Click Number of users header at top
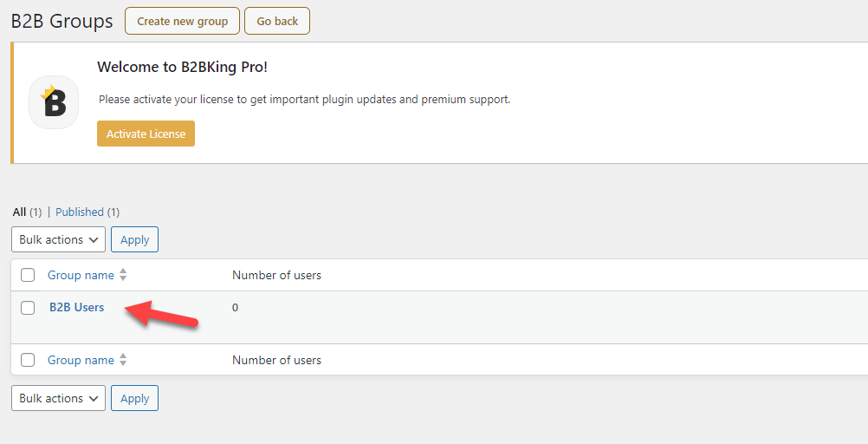This screenshot has width=868, height=444. tap(277, 275)
